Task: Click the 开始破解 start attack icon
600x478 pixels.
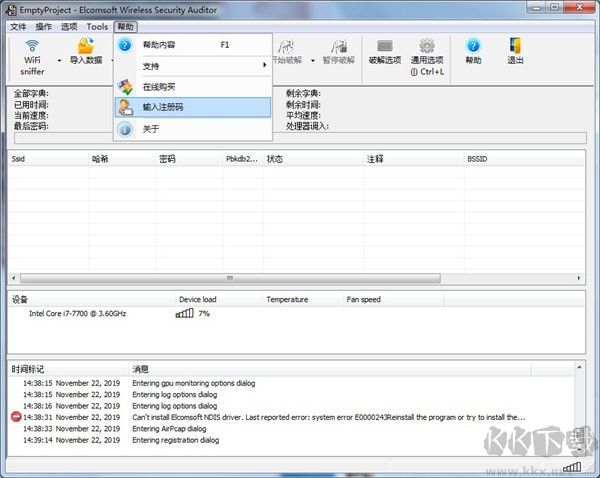Action: pos(286,47)
